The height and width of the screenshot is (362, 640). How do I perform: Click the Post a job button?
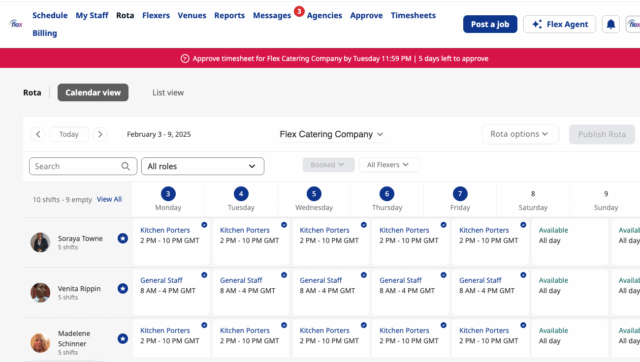pyautogui.click(x=490, y=24)
